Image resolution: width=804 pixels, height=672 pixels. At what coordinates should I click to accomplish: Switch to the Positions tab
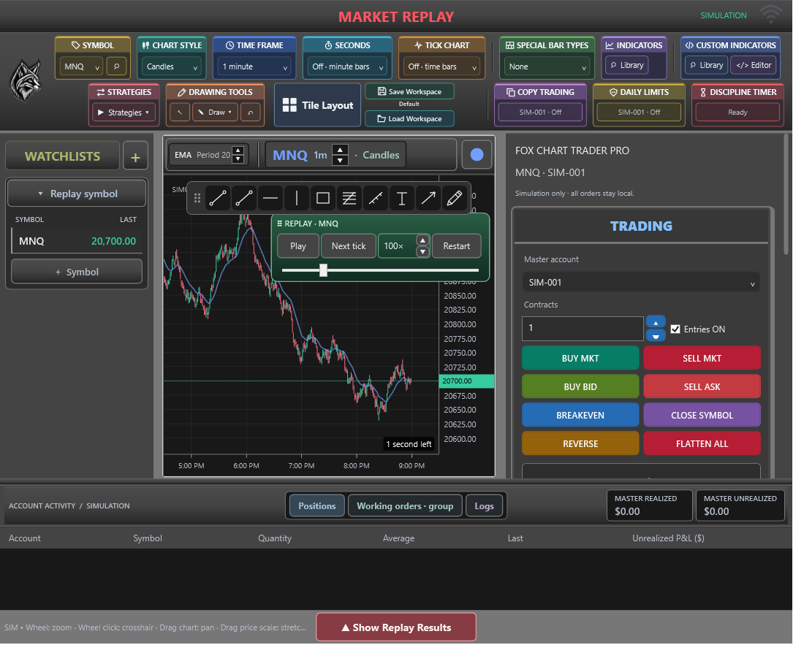(x=317, y=506)
